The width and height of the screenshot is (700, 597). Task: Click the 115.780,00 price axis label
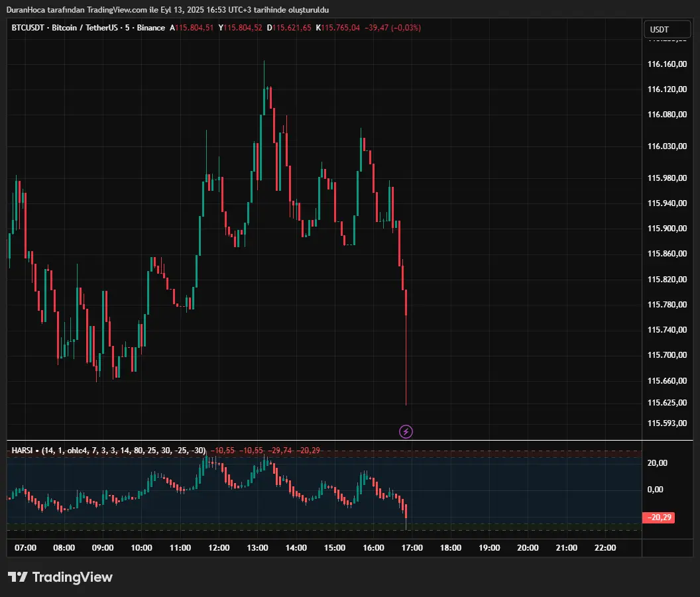667,305
